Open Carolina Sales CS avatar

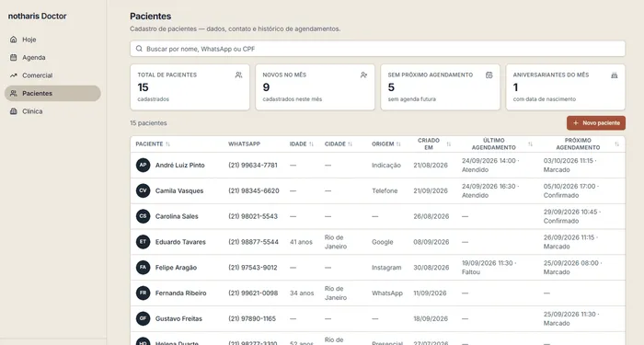point(143,216)
